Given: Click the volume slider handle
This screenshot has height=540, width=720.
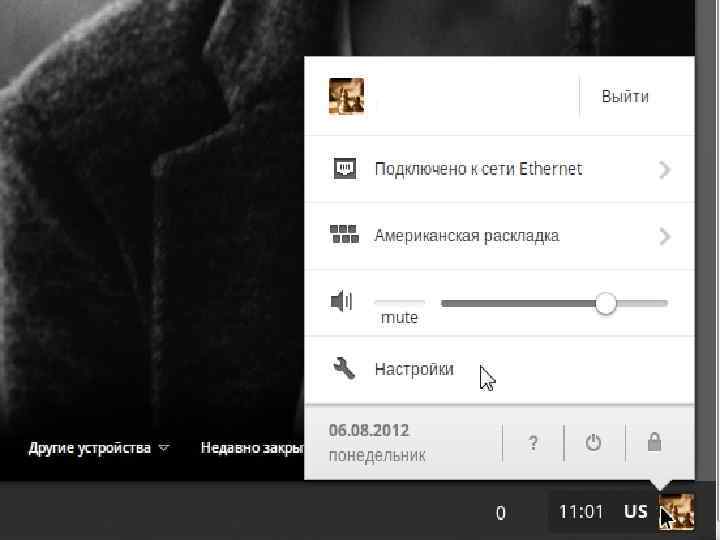Looking at the screenshot, I should point(606,304).
